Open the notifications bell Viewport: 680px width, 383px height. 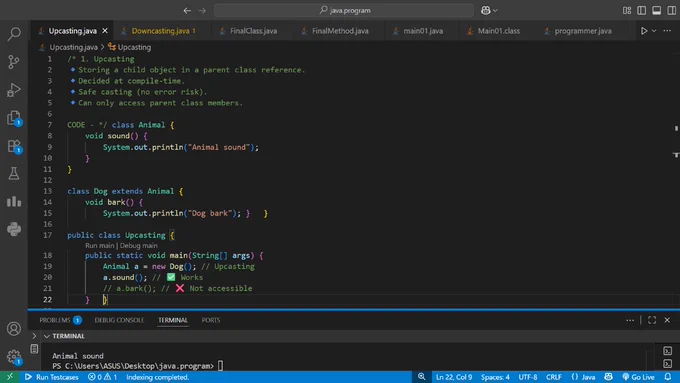[x=668, y=377]
